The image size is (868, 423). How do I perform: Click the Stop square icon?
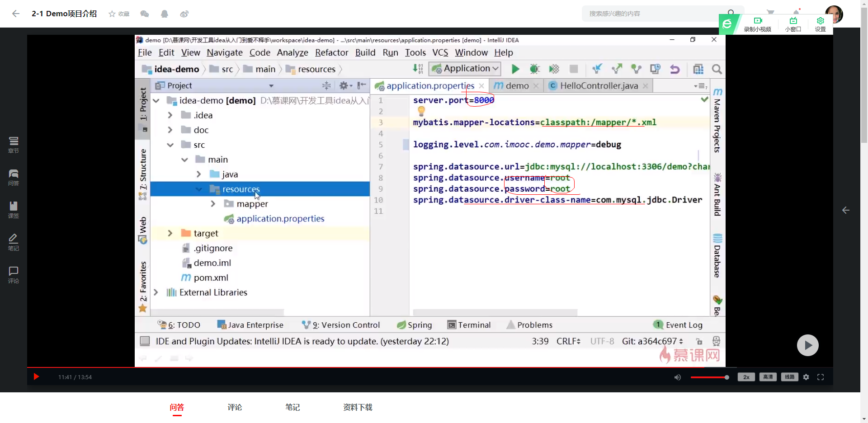click(x=574, y=69)
